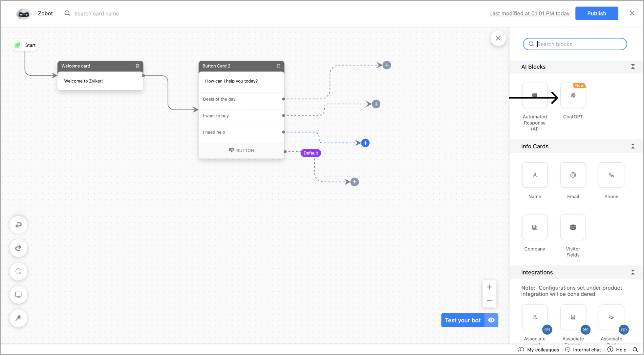The image size is (644, 355).
Task: Delete Button Card 2 with the trash icon
Action: tap(278, 66)
